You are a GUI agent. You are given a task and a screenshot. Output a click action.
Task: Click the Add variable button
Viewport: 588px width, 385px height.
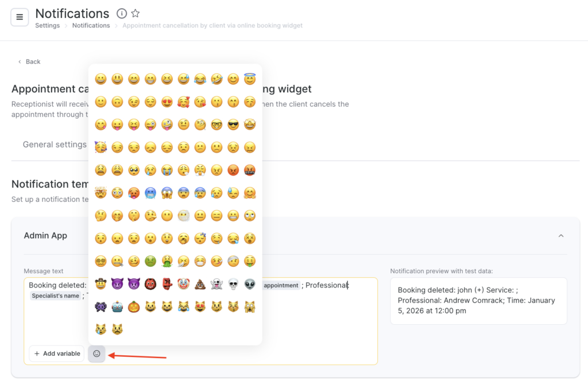(57, 353)
